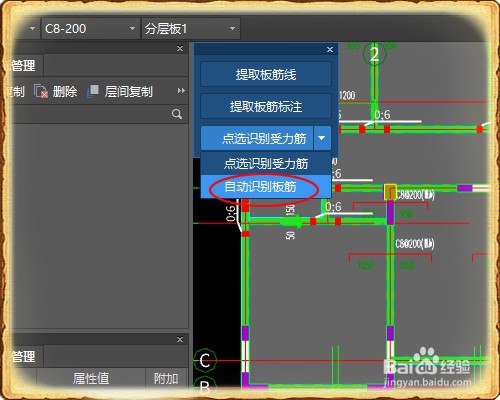The height and width of the screenshot is (400, 500).
Task: Click the upper C8@200 rebar label
Action: click(x=415, y=194)
